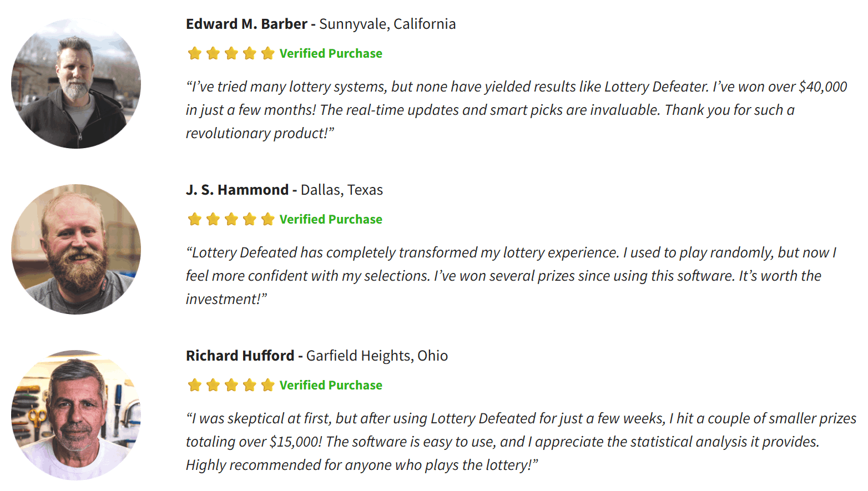Click Verified Purchase label under J. S. Hammond

[x=331, y=219]
